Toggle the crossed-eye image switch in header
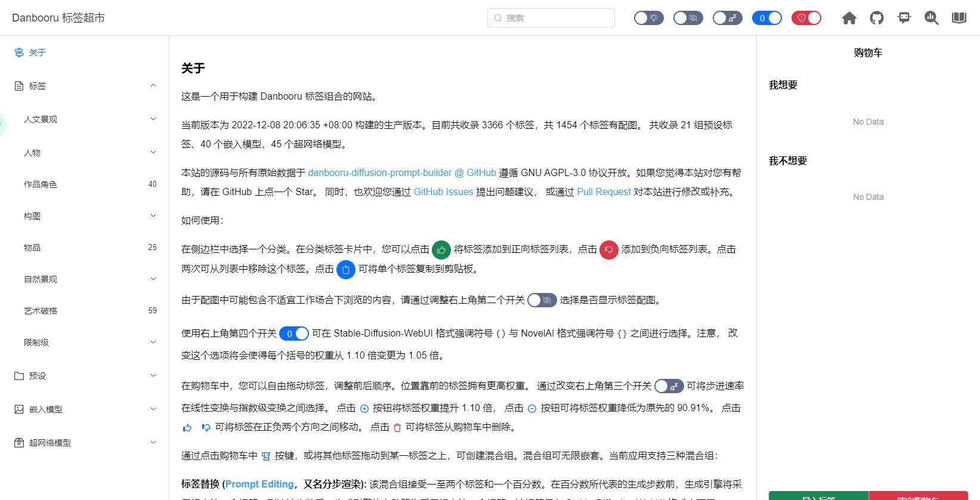This screenshot has height=500, width=980. 688,18
